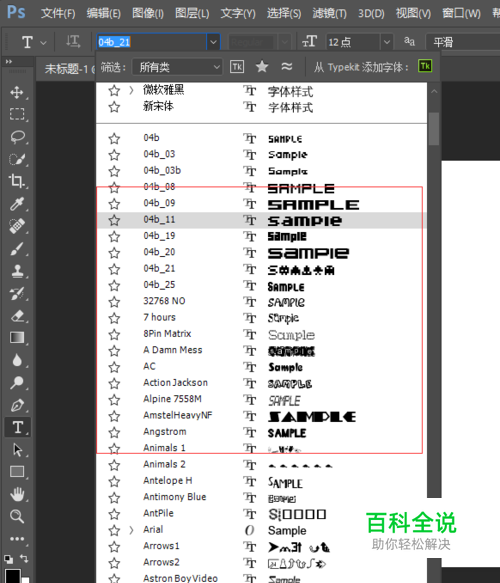Swap foreground and background colors
This screenshot has width=500, height=583.
24,558
